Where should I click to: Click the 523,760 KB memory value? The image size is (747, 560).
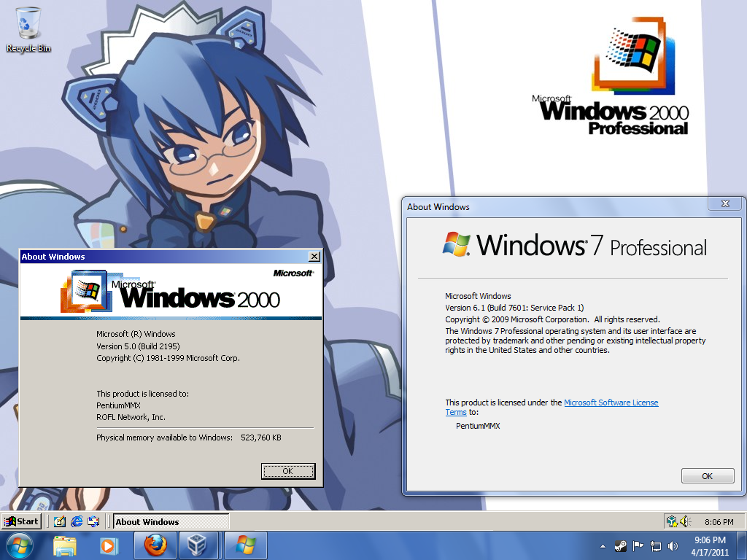(x=260, y=437)
